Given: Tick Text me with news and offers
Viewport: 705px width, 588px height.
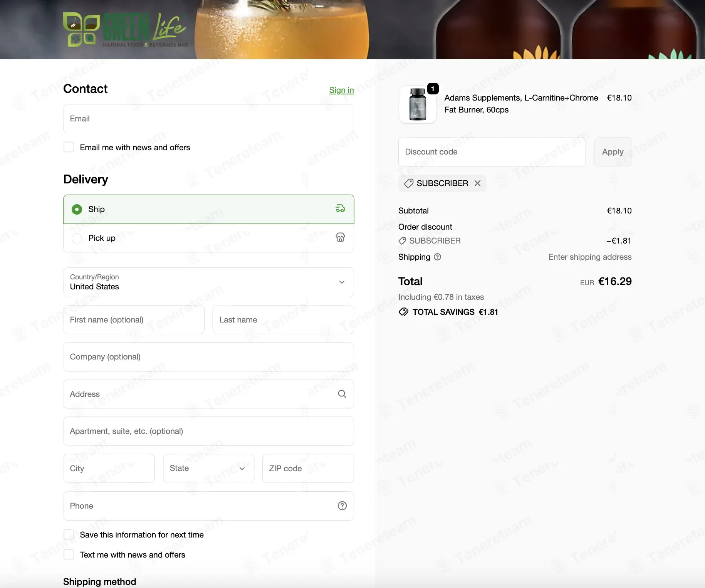Looking at the screenshot, I should click(x=69, y=554).
